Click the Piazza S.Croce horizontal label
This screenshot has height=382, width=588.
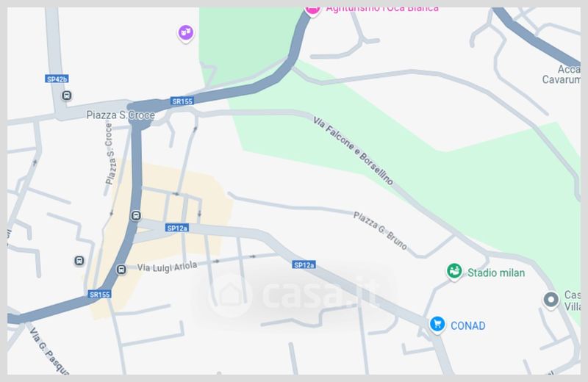coord(121,115)
